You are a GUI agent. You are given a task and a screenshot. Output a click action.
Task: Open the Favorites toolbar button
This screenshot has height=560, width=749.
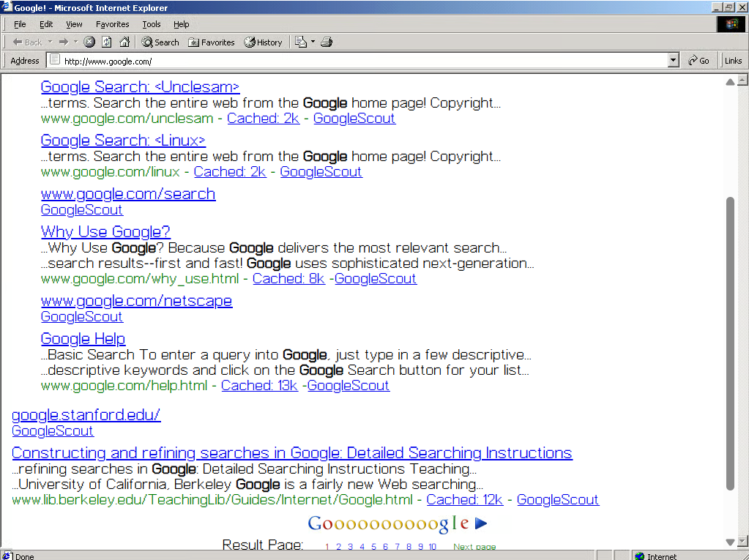coord(212,42)
